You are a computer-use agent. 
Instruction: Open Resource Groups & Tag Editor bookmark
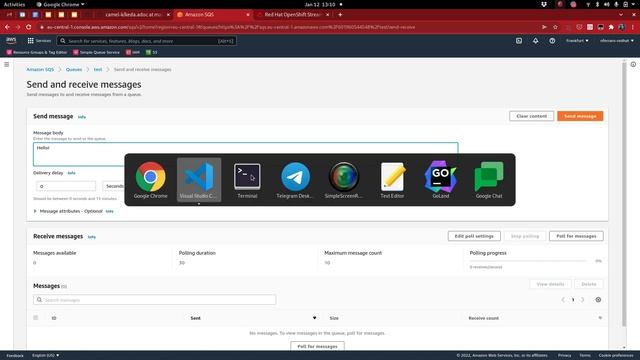pyautogui.click(x=37, y=52)
